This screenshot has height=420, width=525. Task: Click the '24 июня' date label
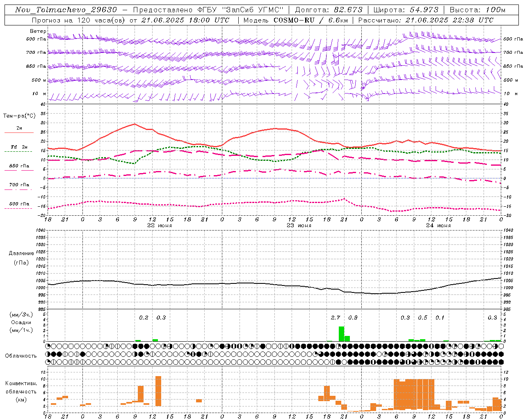438,226
